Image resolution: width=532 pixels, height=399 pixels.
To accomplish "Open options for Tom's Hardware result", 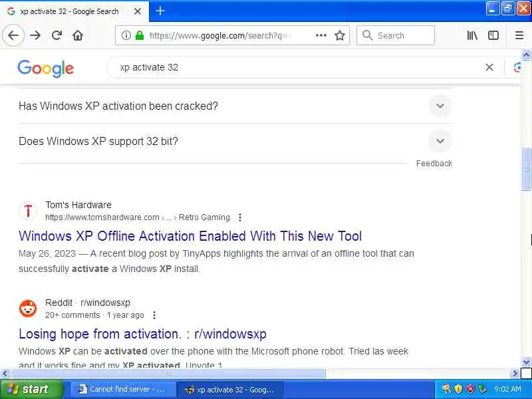I will pyautogui.click(x=240, y=217).
